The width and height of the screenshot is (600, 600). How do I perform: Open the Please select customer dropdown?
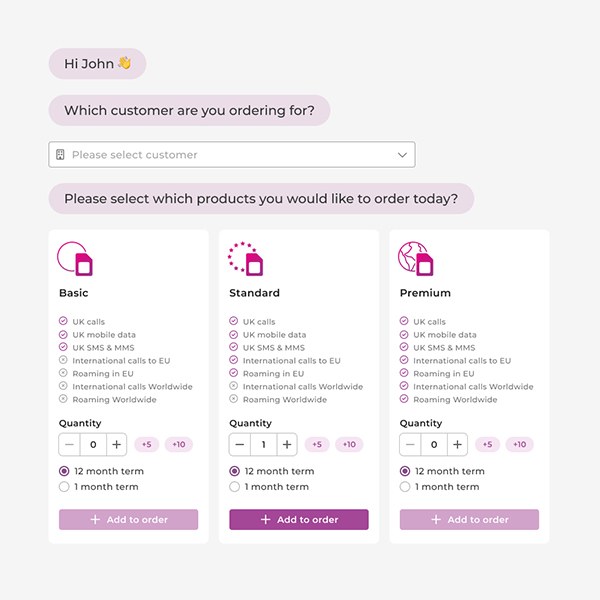point(232,155)
